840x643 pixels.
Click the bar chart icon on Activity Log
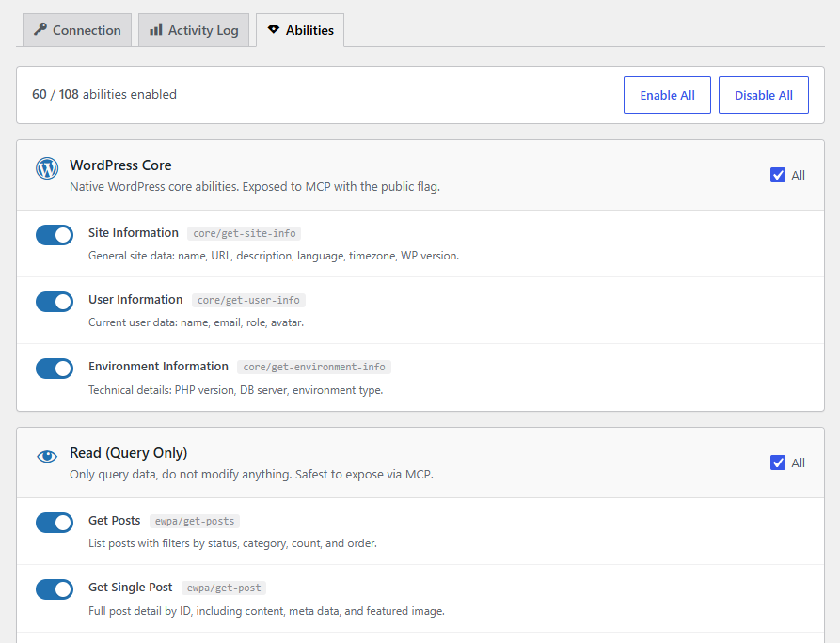(156, 29)
